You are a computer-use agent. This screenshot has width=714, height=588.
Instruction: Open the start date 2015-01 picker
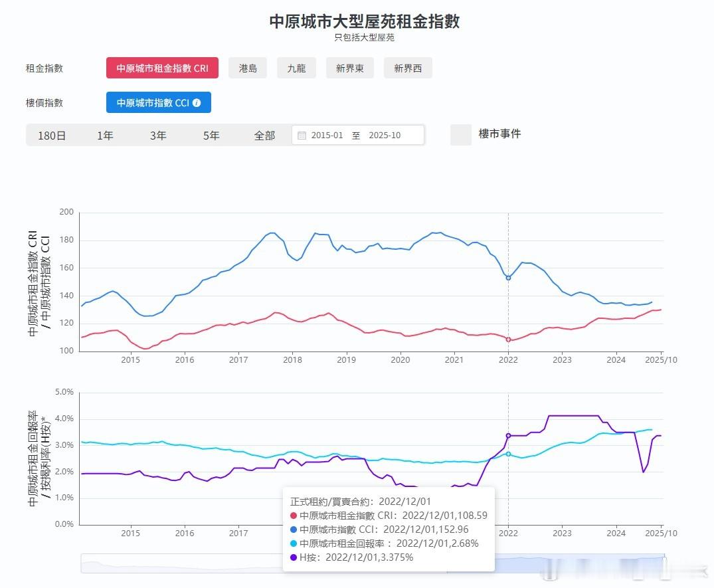pyautogui.click(x=327, y=135)
